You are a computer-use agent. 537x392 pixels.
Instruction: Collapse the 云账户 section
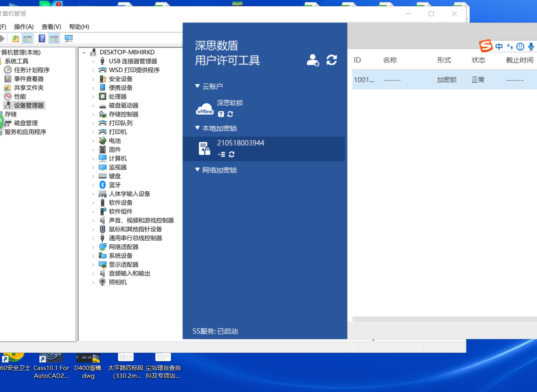(197, 86)
